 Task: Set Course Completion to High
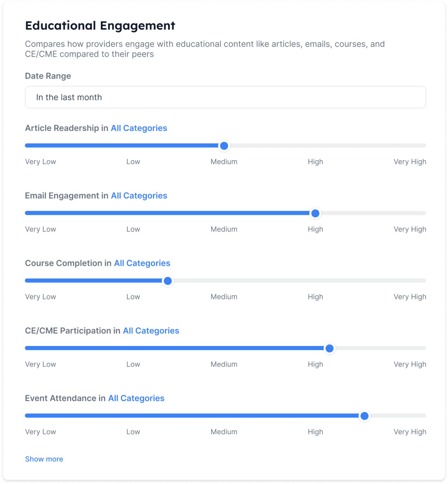315,281
